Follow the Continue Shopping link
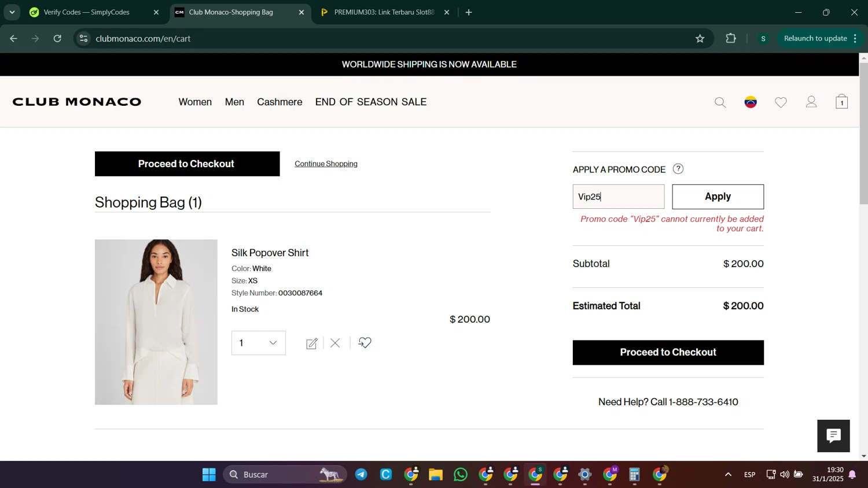The height and width of the screenshot is (488, 868). tap(326, 164)
